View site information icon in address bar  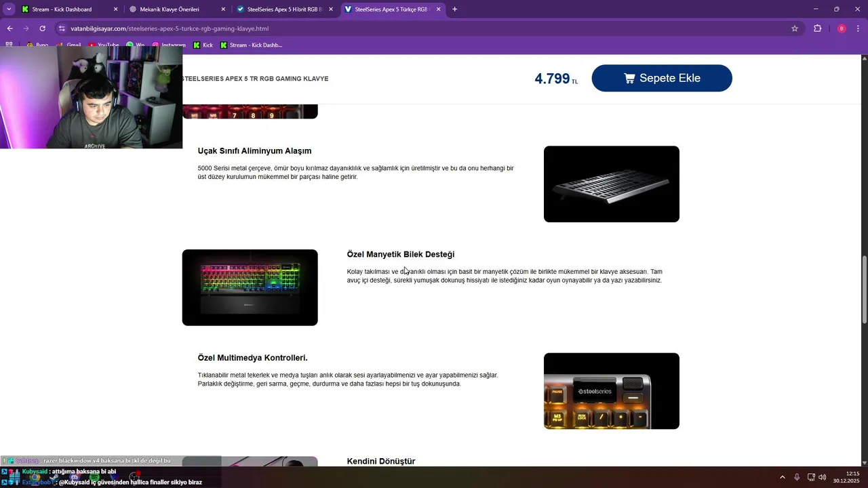point(62,28)
